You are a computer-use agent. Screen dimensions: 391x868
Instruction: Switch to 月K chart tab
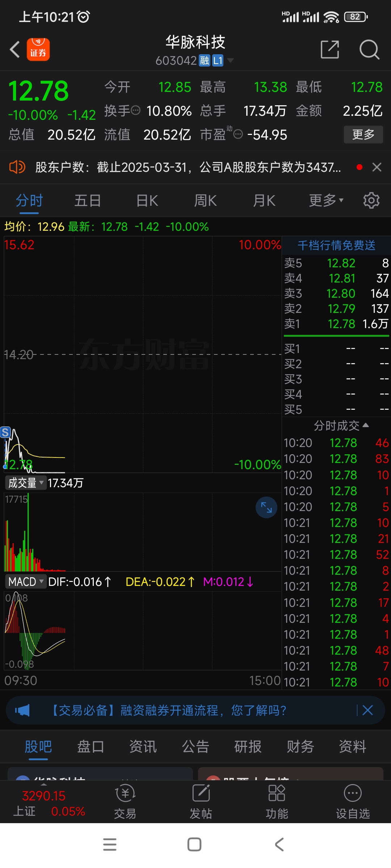click(264, 200)
